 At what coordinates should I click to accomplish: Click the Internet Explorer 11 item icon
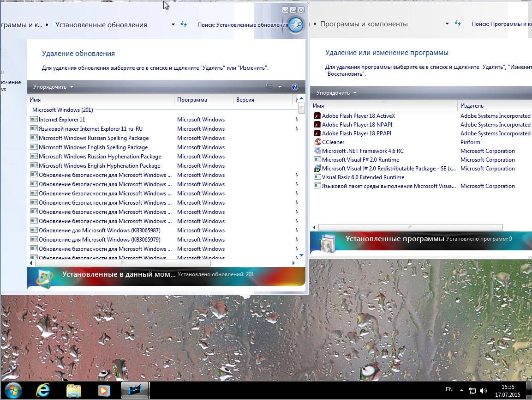click(34, 119)
